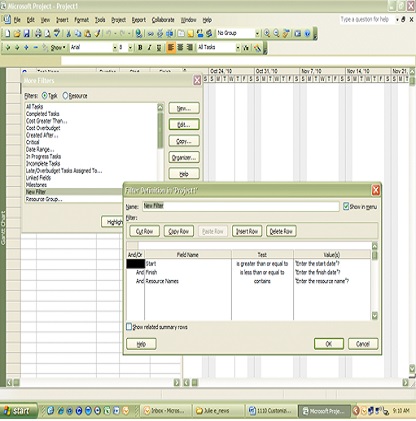Image resolution: width=416 pixels, height=421 pixels.
Task: Click the Unlink Tasks icon
Action: click(x=160, y=33)
